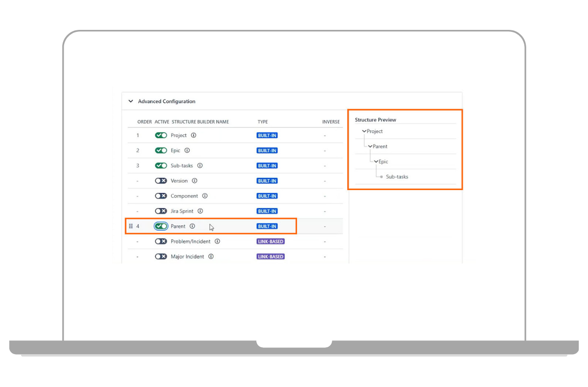Click the drag handle on the Parent row
Viewport: 588px width, 387px height.
click(x=131, y=226)
